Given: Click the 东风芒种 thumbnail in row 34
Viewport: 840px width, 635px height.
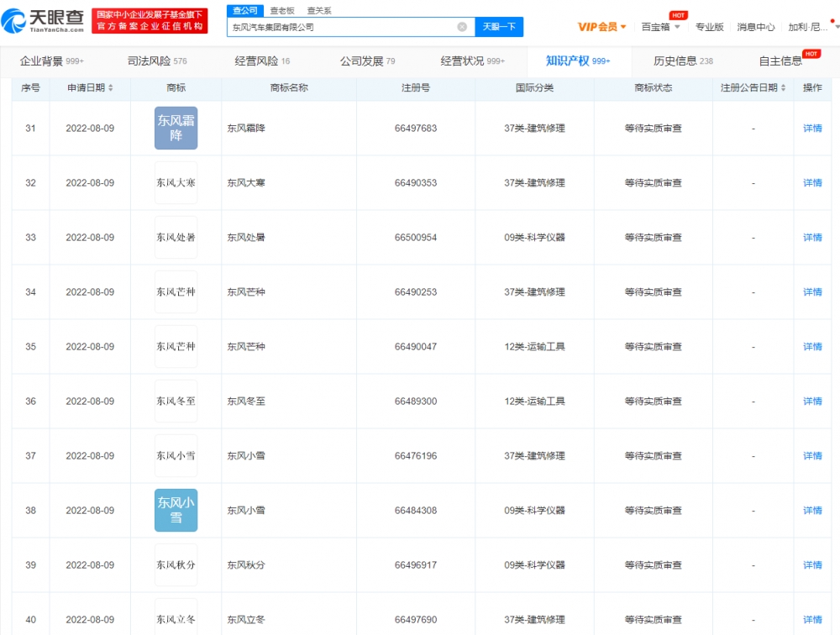Looking at the screenshot, I should pos(176,292).
